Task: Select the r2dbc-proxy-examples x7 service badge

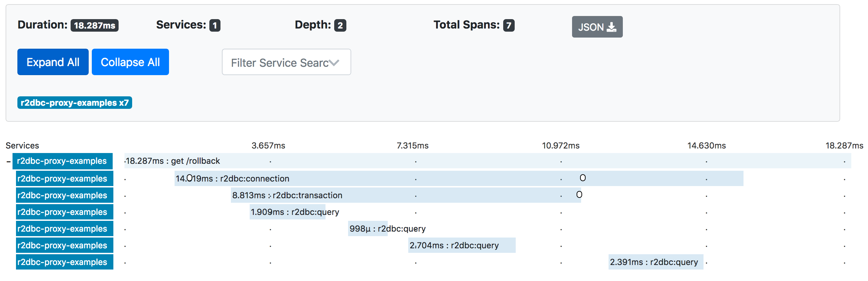Action: 75,103
